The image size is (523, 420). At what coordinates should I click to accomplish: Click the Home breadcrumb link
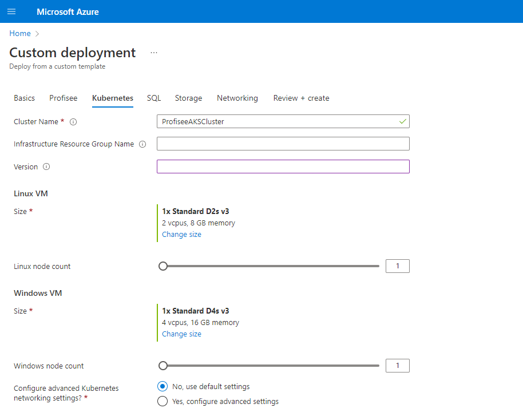[20, 33]
